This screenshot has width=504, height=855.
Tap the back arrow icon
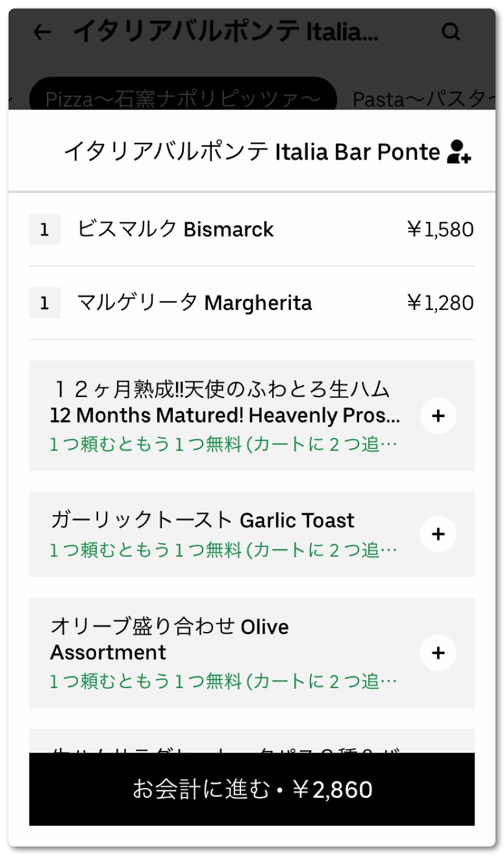(42, 32)
